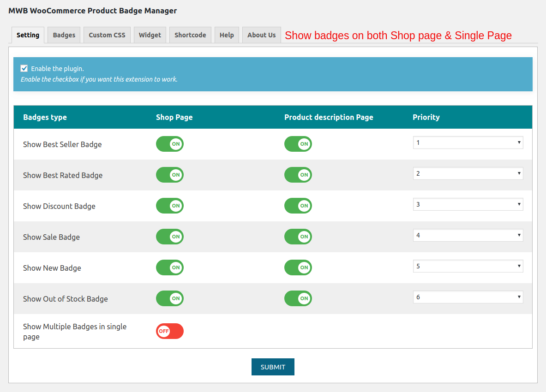Toggle Best Seller Badge Shop Page switch
The image size is (546, 392).
pyautogui.click(x=169, y=144)
